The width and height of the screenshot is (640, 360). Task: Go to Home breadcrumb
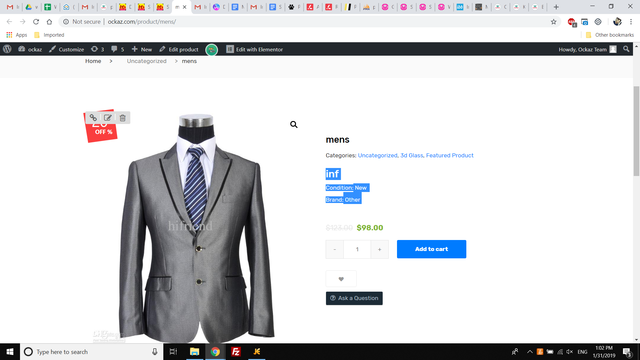93,61
